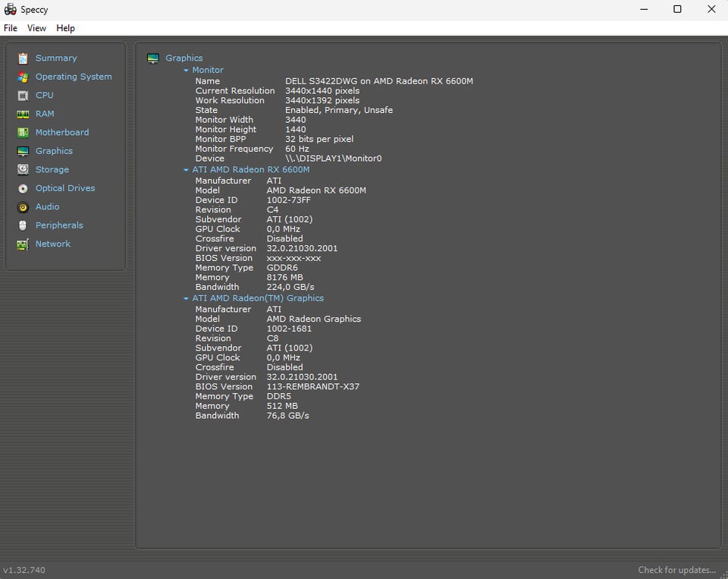Click Check for updates link
728x579 pixels.
[x=676, y=570]
